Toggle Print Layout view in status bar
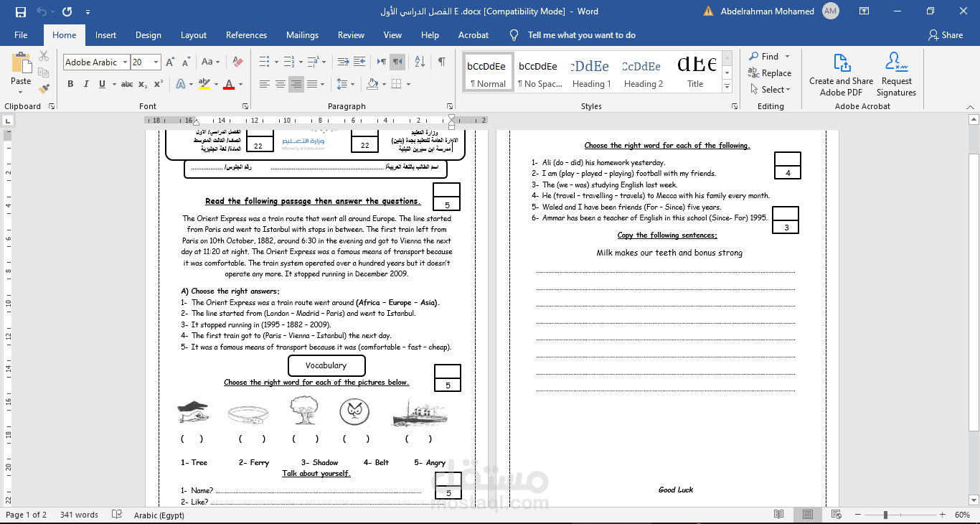Screen dimensions: 980x524 (808, 515)
